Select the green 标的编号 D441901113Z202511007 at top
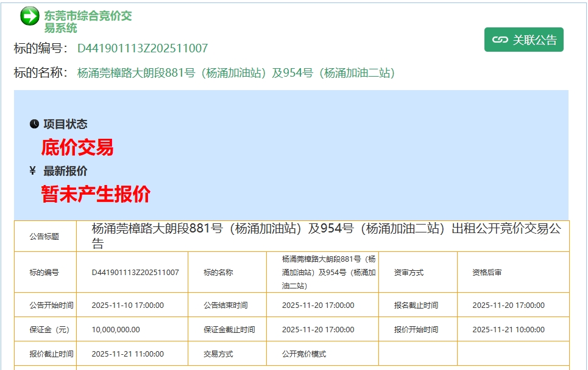The image size is (588, 370). click(142, 49)
